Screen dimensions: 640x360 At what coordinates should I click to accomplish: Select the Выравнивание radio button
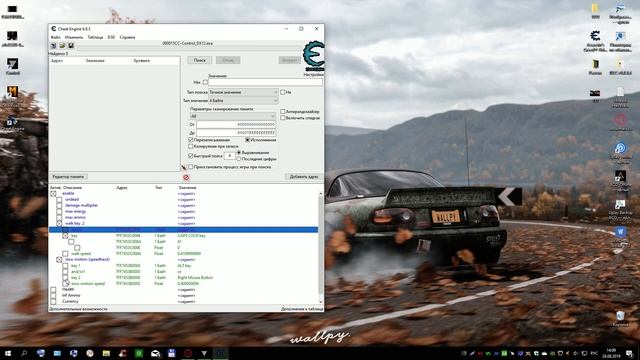239,153
